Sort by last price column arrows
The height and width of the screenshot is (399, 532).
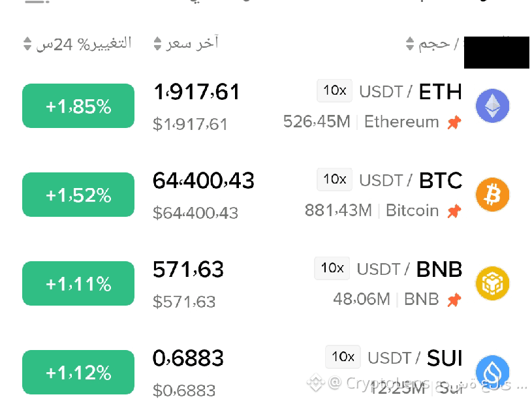(157, 44)
